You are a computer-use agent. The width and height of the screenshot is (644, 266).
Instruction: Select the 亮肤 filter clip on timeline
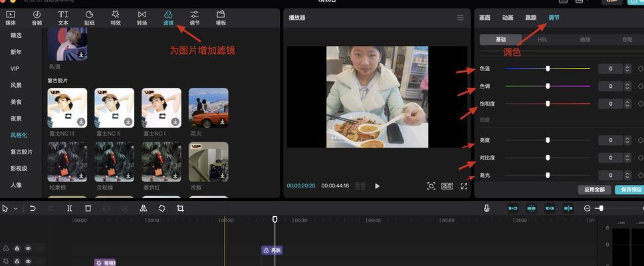(x=272, y=250)
